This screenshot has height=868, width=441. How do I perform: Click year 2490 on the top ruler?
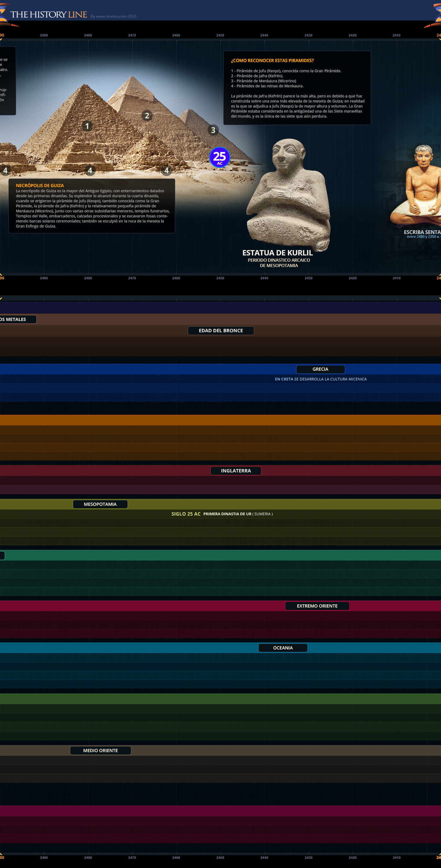pyautogui.click(x=44, y=35)
